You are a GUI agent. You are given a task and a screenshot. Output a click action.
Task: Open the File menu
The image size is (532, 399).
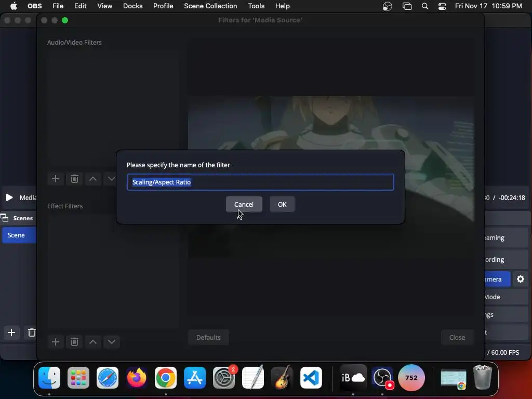[x=58, y=6]
